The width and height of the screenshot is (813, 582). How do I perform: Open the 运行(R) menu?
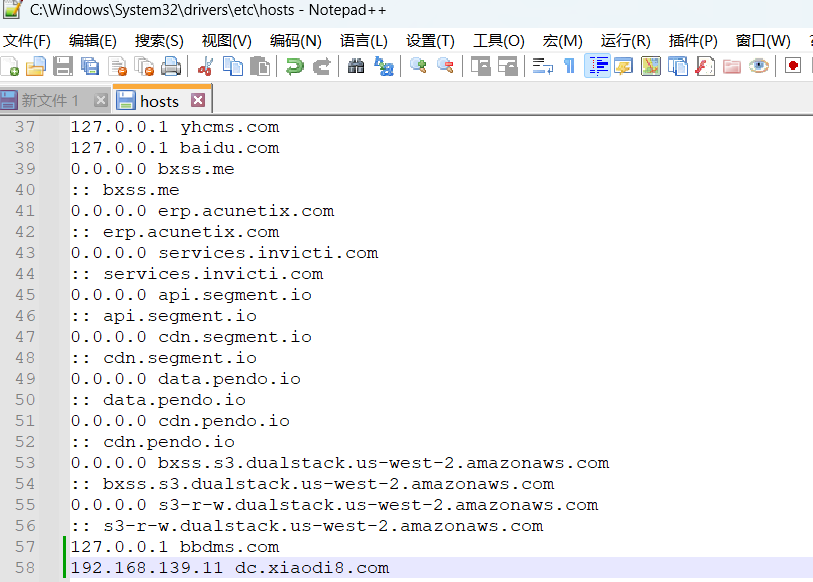point(625,41)
